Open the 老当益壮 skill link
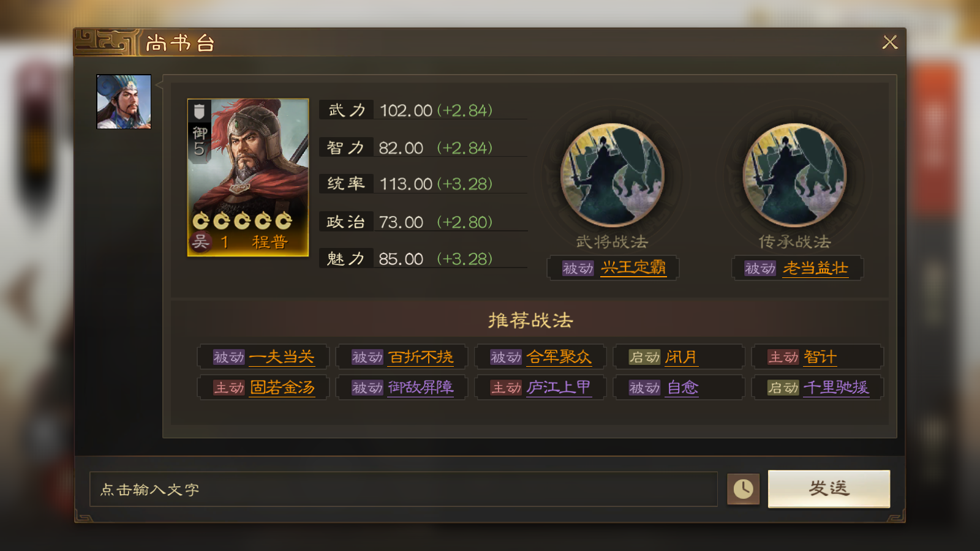980x551 pixels. (815, 268)
